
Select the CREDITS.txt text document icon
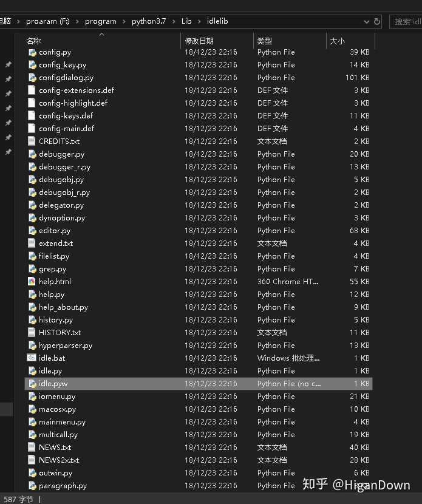point(32,141)
